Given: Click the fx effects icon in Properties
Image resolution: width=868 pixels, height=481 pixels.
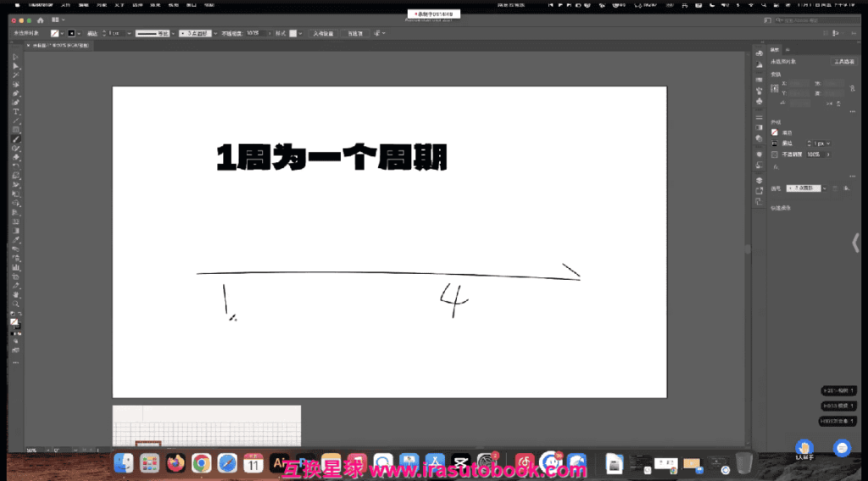Looking at the screenshot, I should click(x=776, y=166).
